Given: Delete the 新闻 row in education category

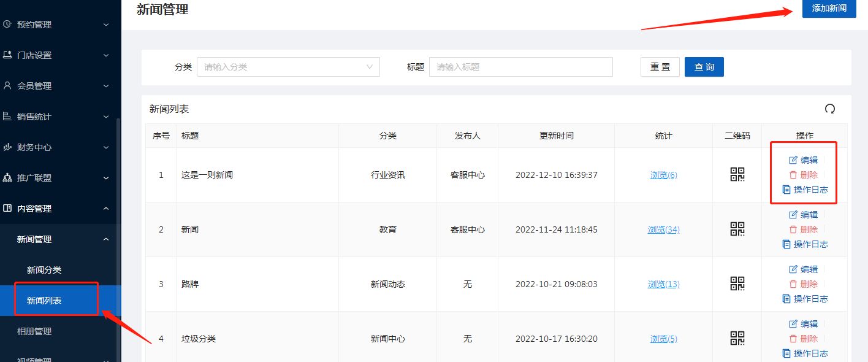Looking at the screenshot, I should pyautogui.click(x=803, y=229).
